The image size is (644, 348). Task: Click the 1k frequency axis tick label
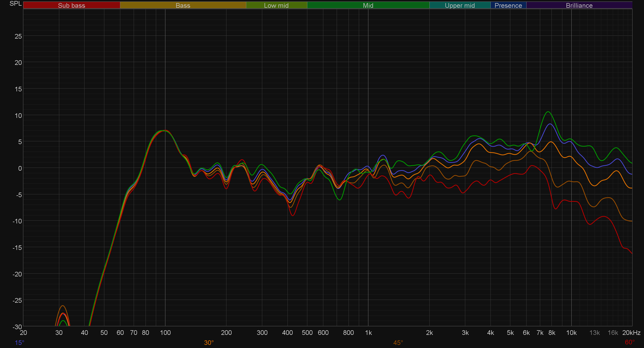tap(368, 333)
